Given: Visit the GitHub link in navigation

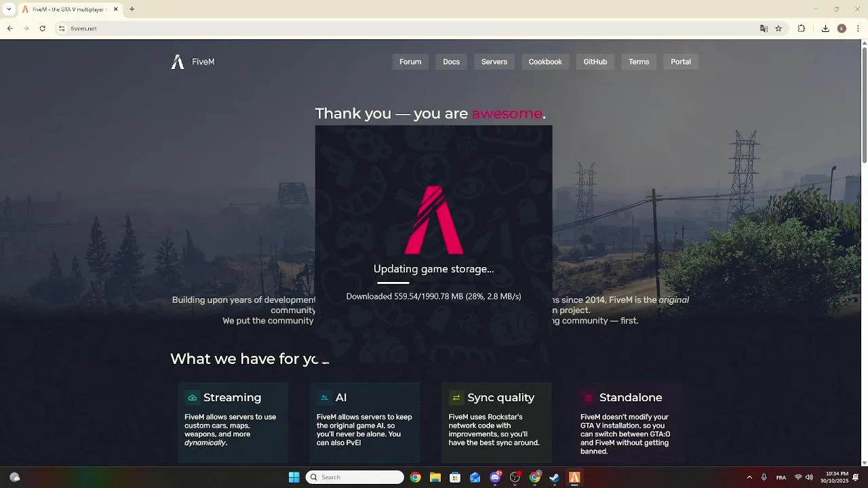Looking at the screenshot, I should tap(595, 62).
